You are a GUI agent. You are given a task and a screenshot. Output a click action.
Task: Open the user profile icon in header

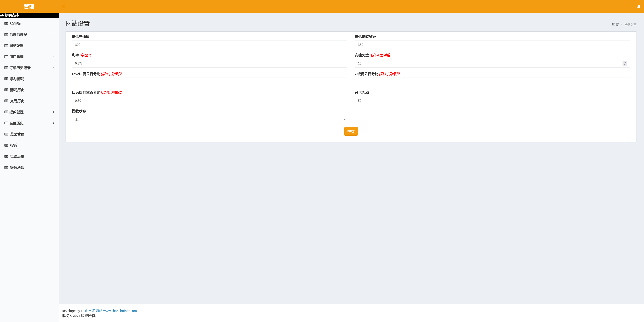[638, 6]
